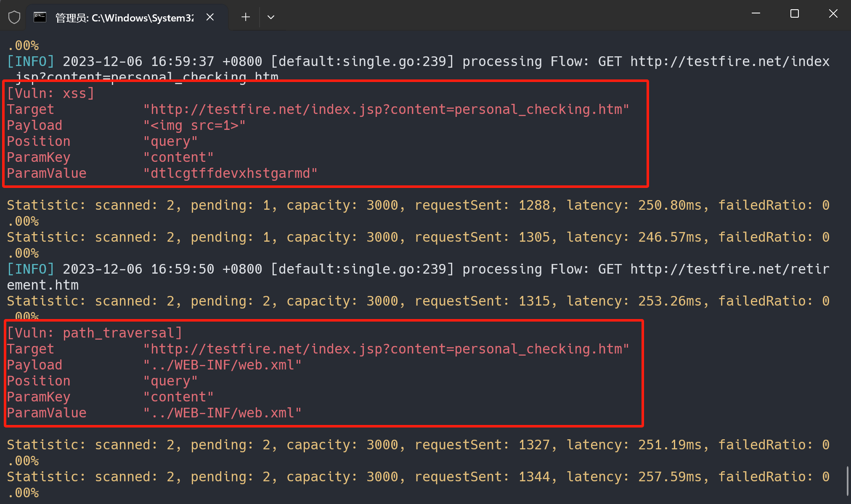Click the xss target testfire.net URL

[386, 110]
